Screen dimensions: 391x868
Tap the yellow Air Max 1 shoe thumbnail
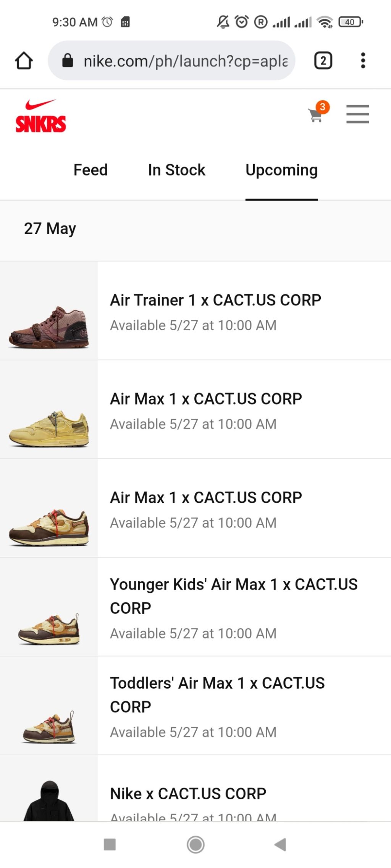(x=49, y=429)
